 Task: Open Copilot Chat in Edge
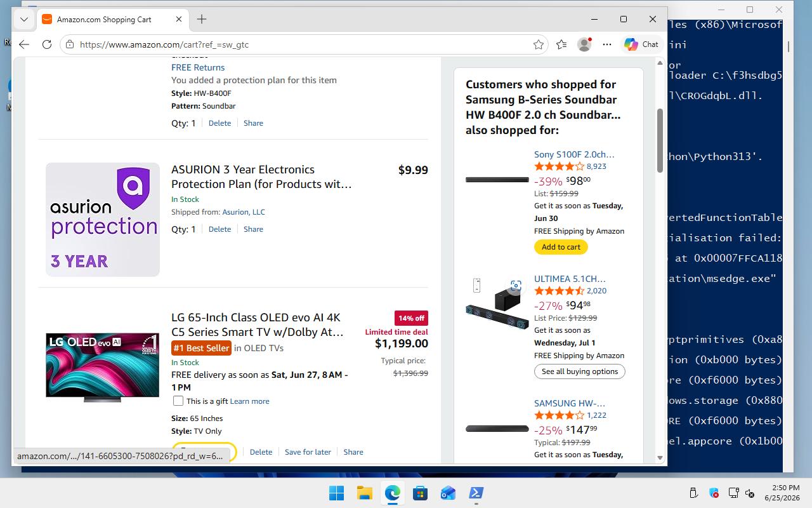click(641, 44)
